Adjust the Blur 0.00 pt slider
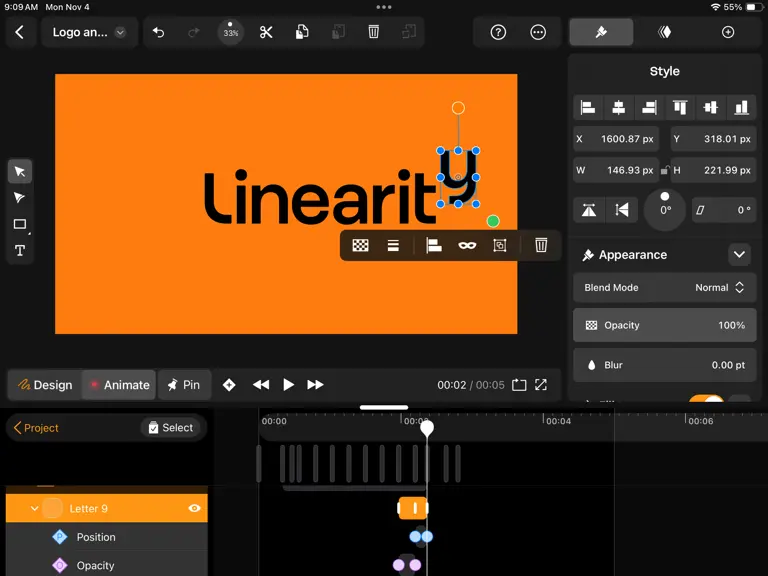 coord(665,365)
